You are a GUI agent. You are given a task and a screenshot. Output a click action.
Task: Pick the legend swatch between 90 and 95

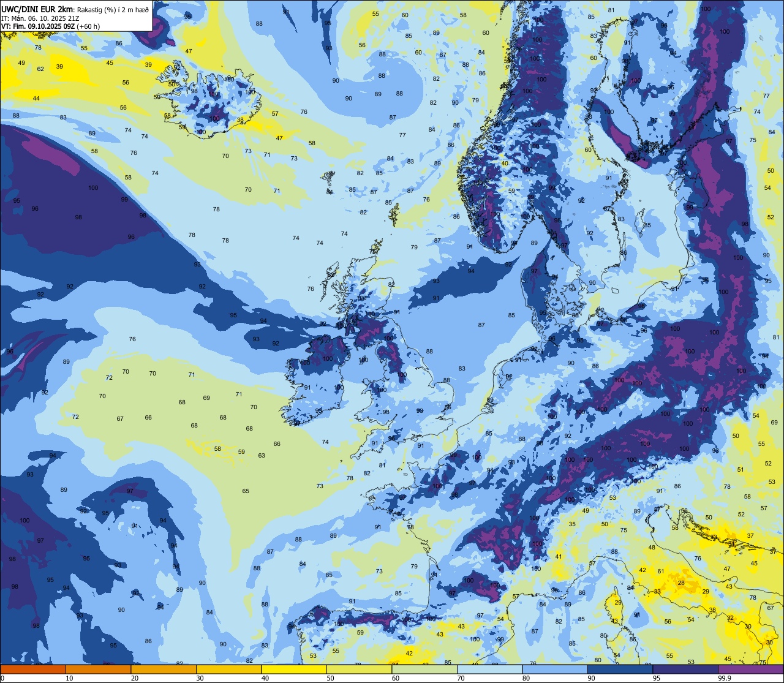[620, 670]
